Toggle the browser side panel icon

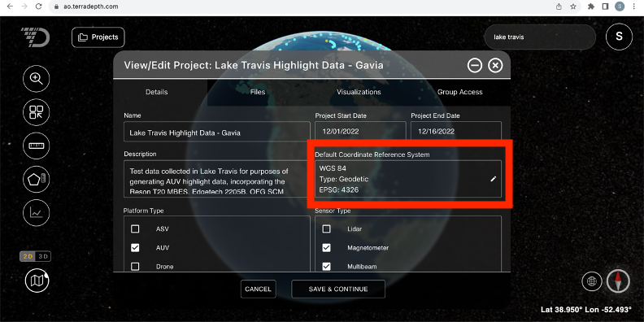click(x=606, y=7)
